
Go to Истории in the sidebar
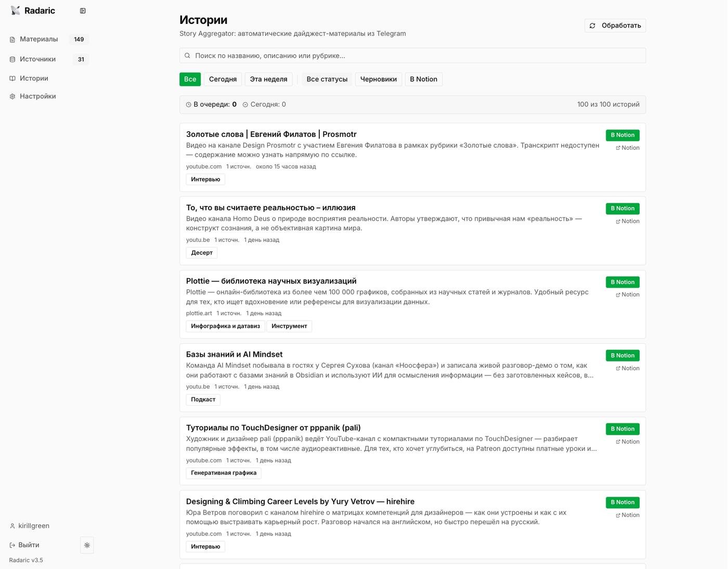point(34,79)
